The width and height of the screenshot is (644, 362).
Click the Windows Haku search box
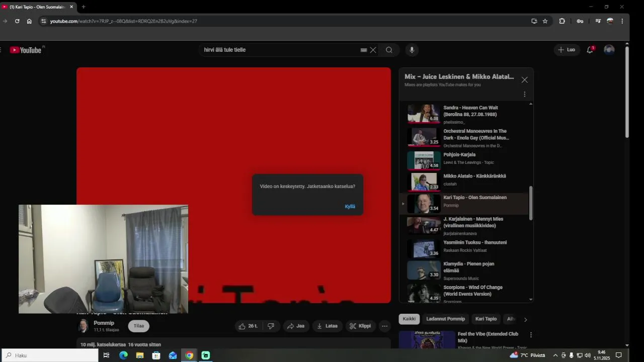(50, 355)
